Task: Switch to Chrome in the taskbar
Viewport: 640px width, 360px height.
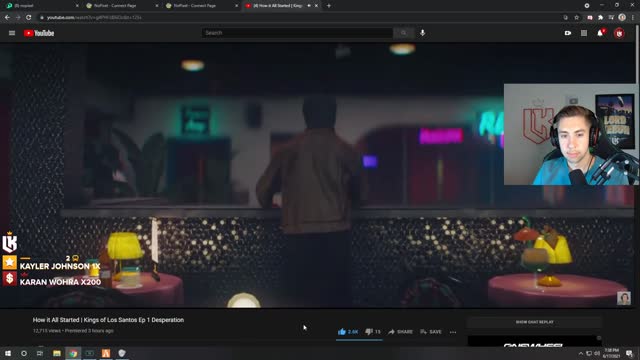Action: pos(73,353)
